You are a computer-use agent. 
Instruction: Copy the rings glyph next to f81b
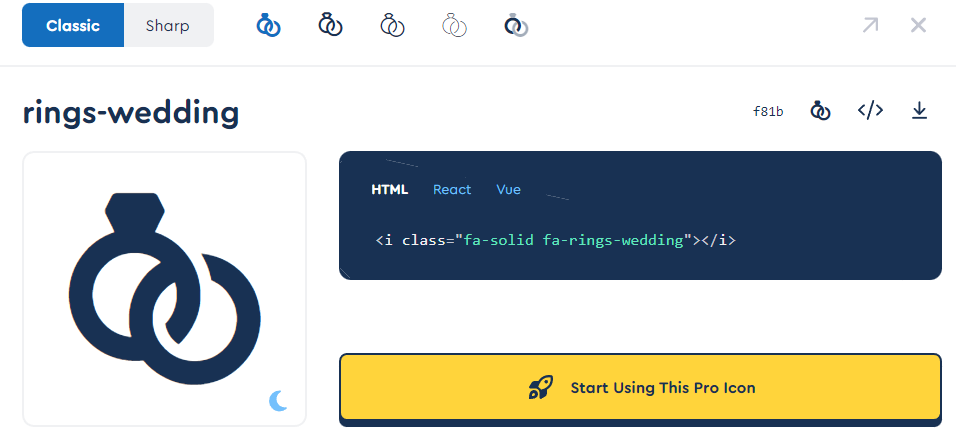(820, 110)
